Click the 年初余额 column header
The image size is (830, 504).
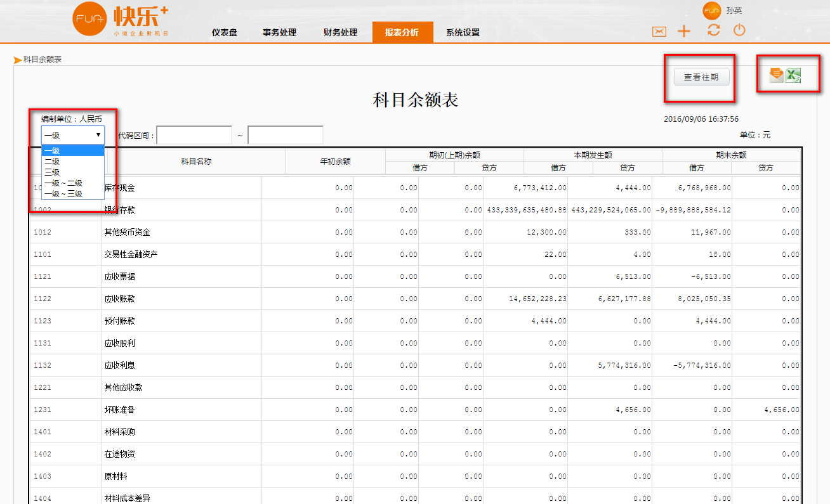335,161
